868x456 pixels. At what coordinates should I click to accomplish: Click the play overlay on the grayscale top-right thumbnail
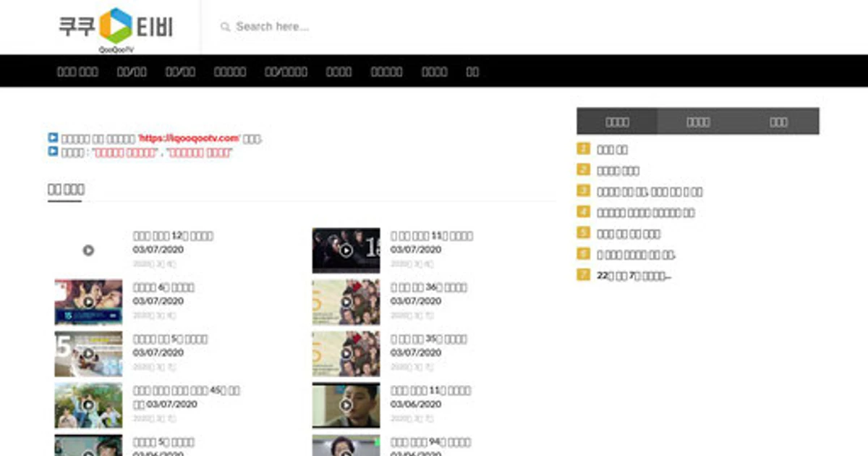[346, 250]
